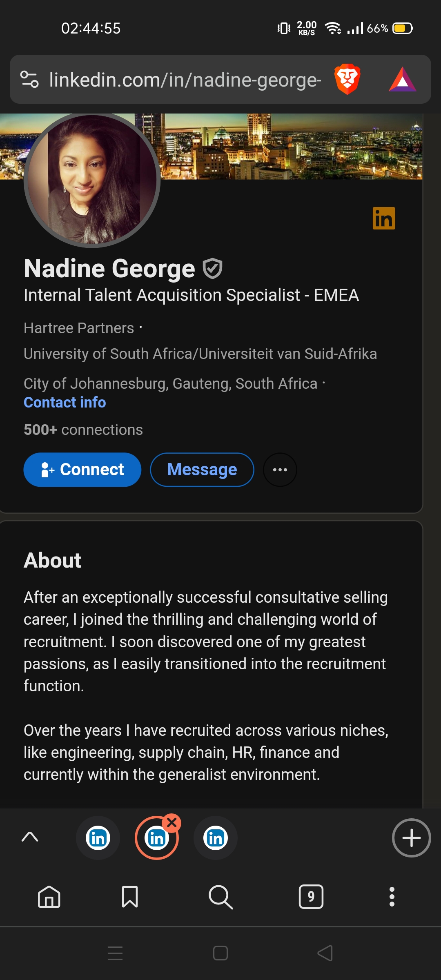Screen dimensions: 441x980
Task: Open Brave Rewards triangle icon
Action: point(402,80)
